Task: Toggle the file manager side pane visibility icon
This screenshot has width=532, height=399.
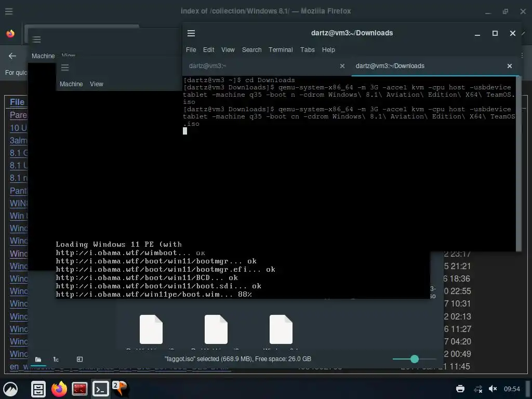Action: click(x=79, y=360)
